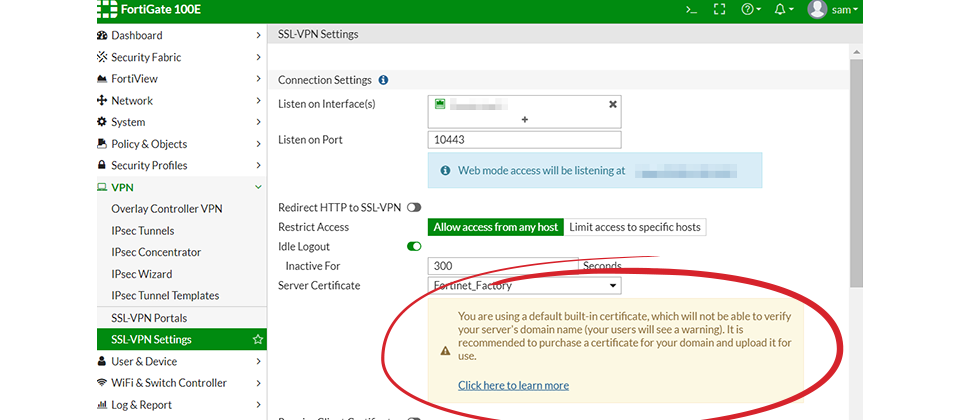960x420 pixels.
Task: Select Allow access from any host
Action: pos(496,227)
